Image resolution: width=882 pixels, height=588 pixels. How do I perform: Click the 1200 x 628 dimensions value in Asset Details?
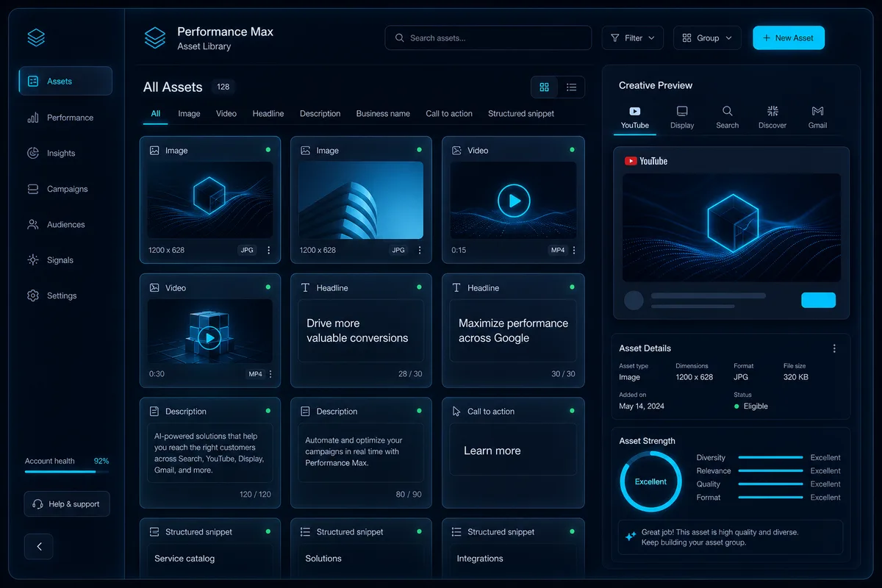pyautogui.click(x=695, y=377)
